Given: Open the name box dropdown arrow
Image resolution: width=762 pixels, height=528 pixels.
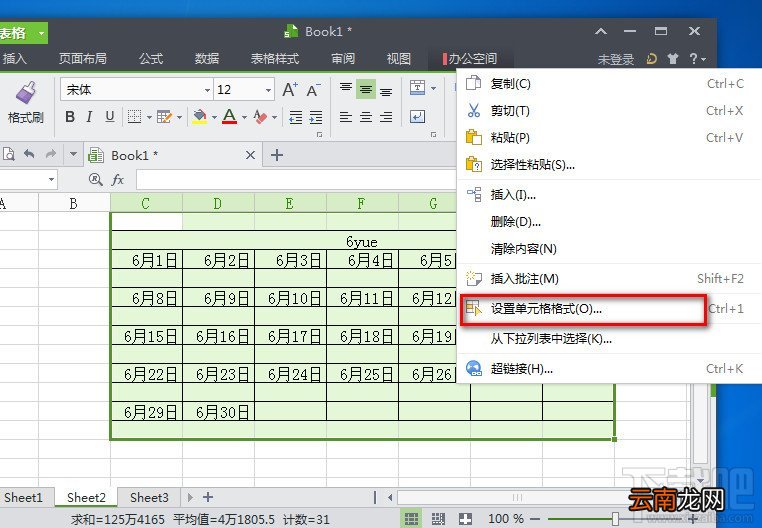Looking at the screenshot, I should tap(51, 180).
